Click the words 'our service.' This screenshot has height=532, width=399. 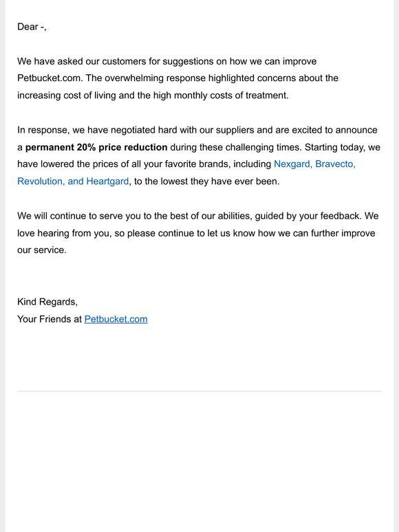click(x=42, y=250)
